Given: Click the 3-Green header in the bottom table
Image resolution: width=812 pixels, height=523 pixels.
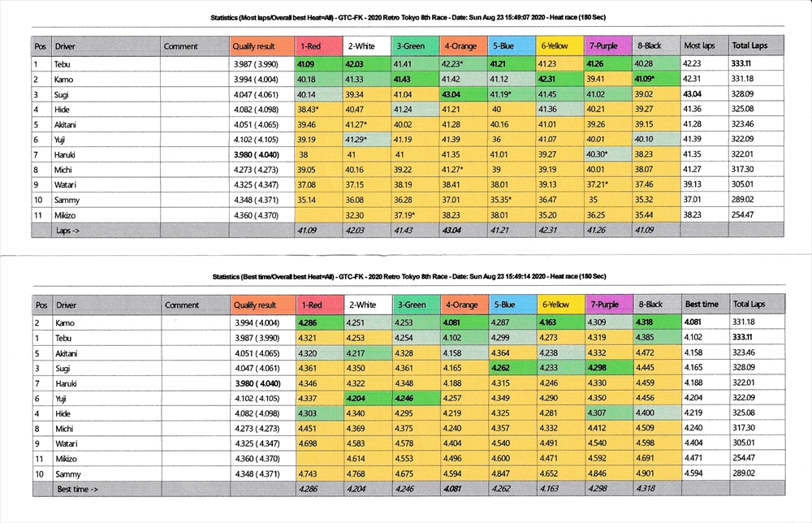Looking at the screenshot, I should [x=414, y=305].
